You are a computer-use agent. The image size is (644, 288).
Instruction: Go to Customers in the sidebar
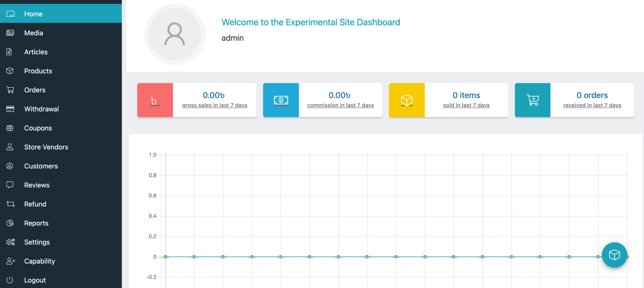(41, 166)
